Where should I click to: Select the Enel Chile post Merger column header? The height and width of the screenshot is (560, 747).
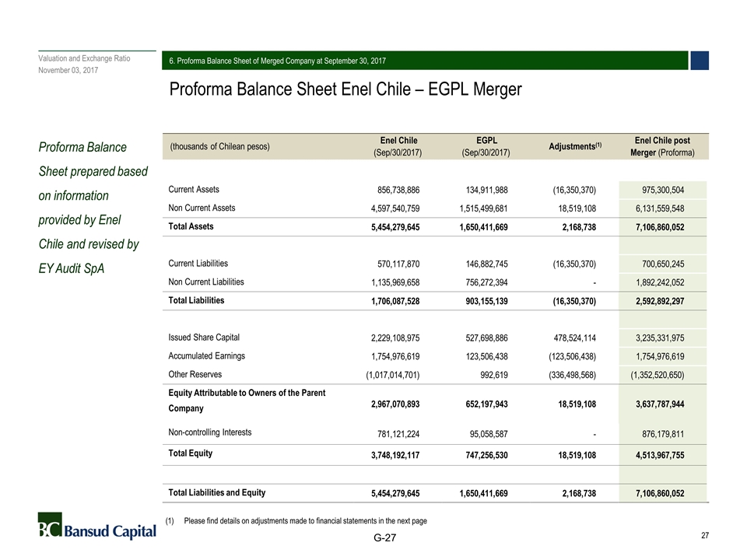tap(661, 146)
